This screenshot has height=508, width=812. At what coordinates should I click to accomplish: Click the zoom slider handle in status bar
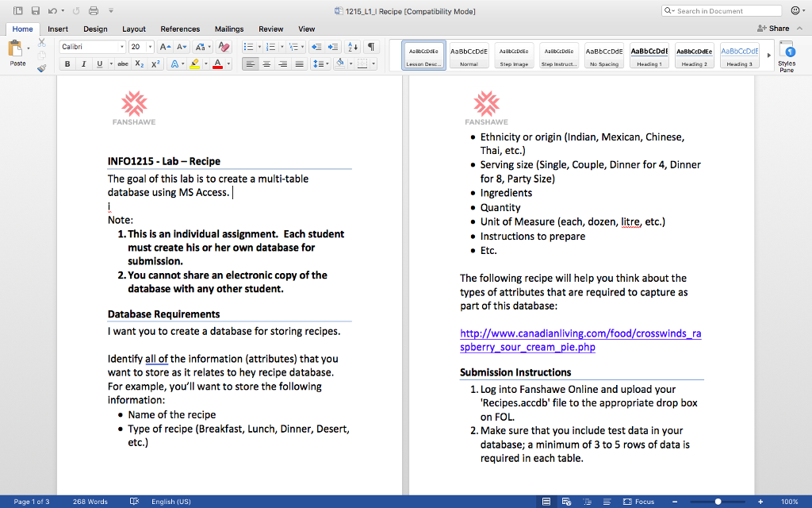click(x=718, y=502)
